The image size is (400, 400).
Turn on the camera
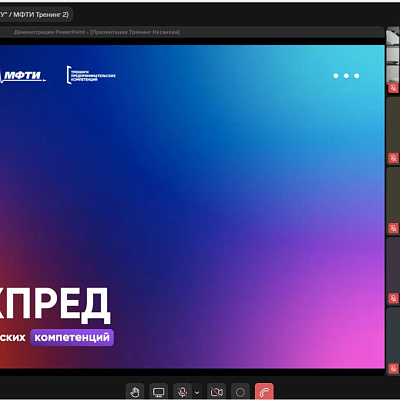pos(216,392)
